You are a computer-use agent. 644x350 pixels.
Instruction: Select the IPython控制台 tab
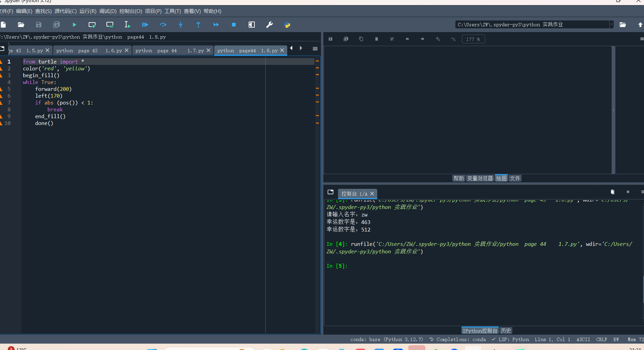point(480,331)
